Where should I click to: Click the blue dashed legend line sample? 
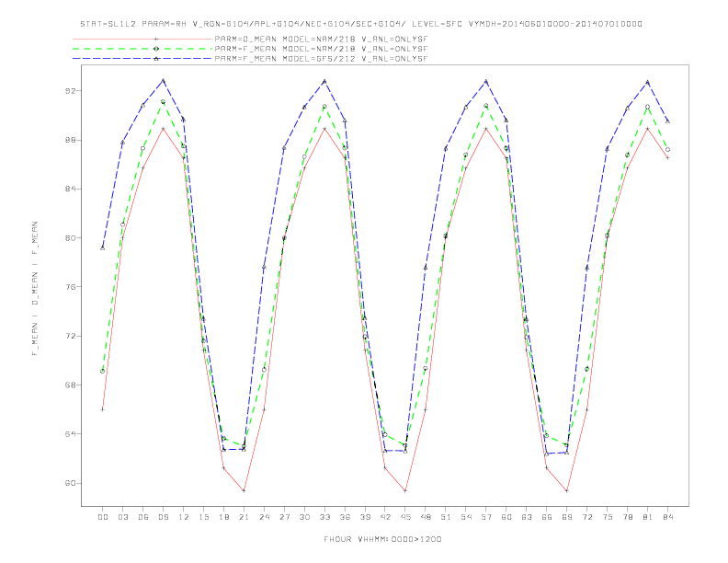pyautogui.click(x=142, y=59)
